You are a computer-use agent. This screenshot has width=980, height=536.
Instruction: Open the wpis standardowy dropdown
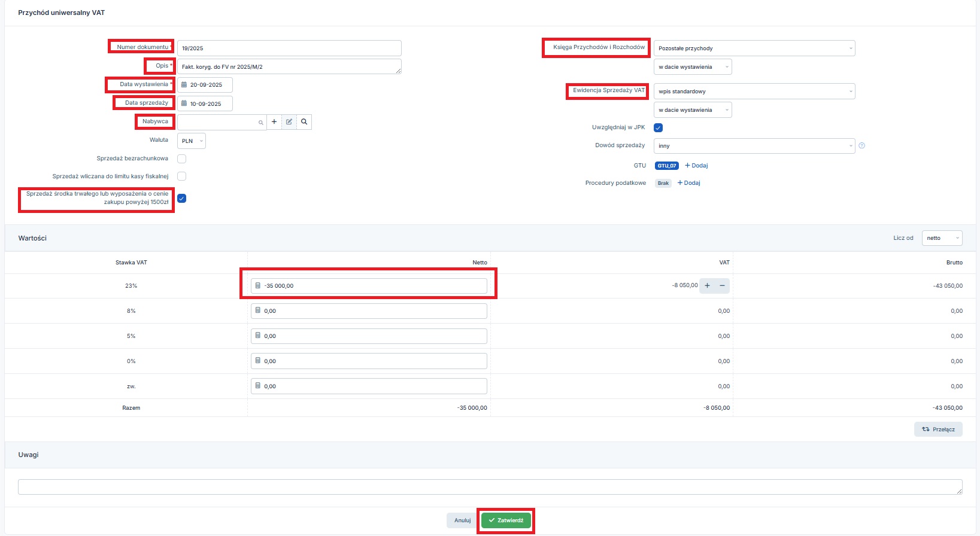coord(754,92)
